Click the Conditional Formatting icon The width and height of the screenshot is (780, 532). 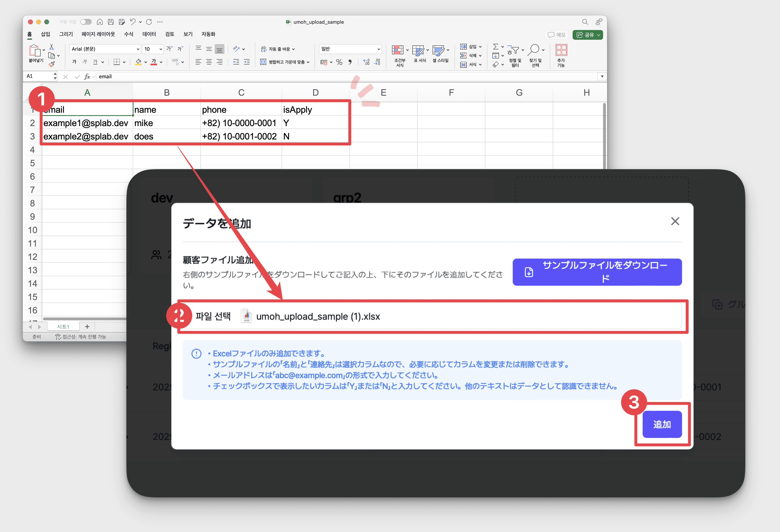(398, 50)
